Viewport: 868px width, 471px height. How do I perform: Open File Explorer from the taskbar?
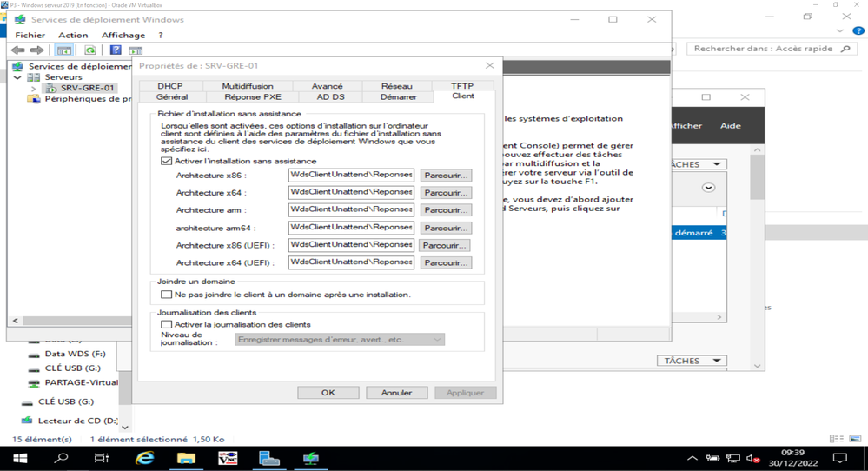(186, 458)
